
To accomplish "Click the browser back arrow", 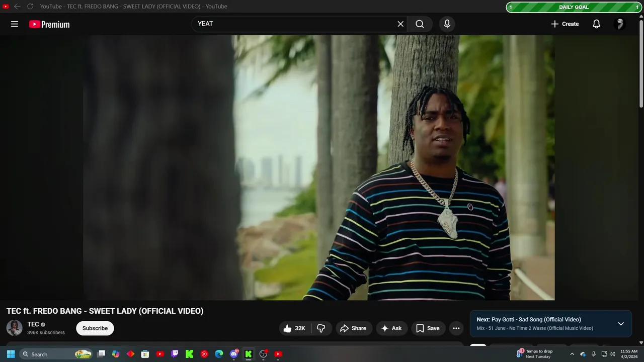I will (17, 7).
